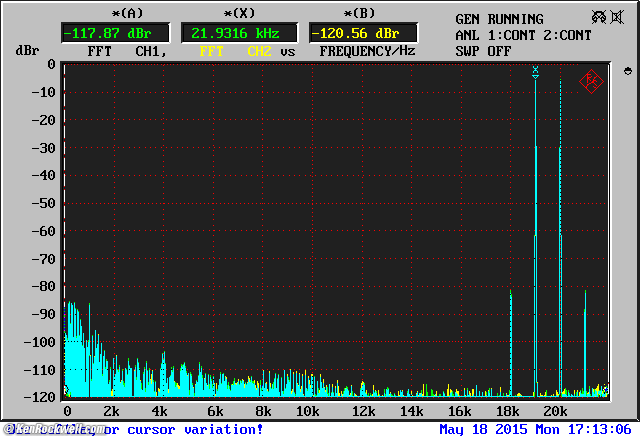The width and height of the screenshot is (640, 436).
Task: Click the FREQUENCY/Hz axis label
Action: pos(367,50)
